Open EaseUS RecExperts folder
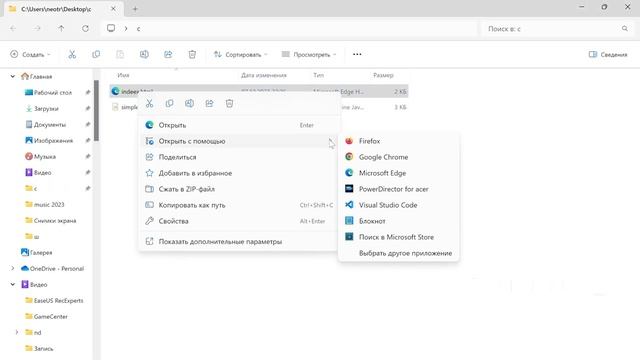640x360 pixels. (x=54, y=300)
